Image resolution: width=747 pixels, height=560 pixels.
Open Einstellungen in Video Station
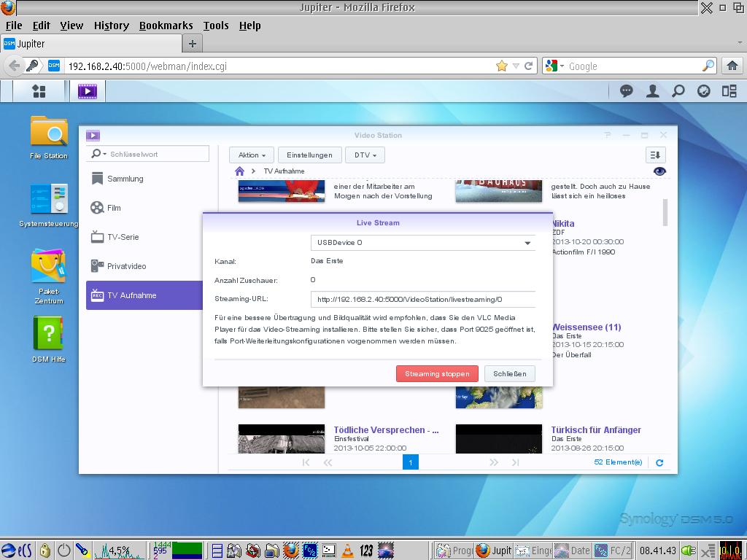(x=309, y=155)
